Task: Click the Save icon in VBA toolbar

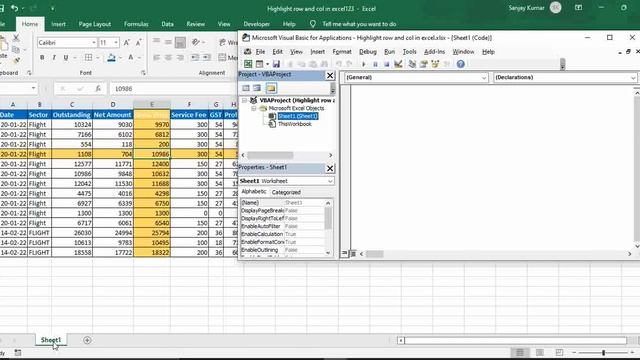Action: 276,64
